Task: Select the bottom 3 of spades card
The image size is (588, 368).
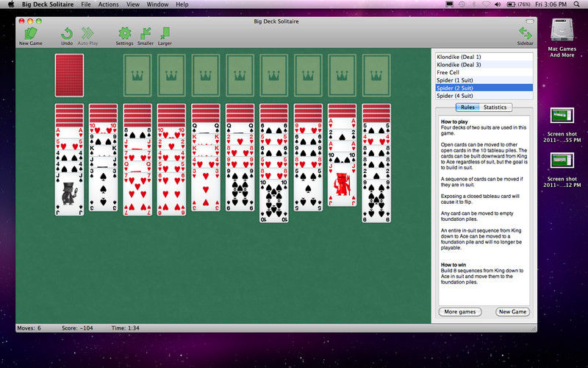Action: pos(103,189)
